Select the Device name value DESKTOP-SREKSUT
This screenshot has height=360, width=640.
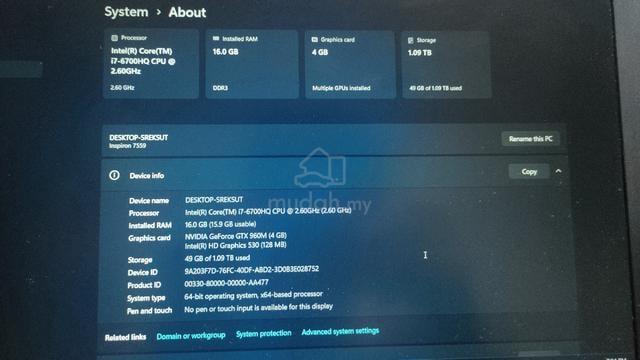point(214,200)
